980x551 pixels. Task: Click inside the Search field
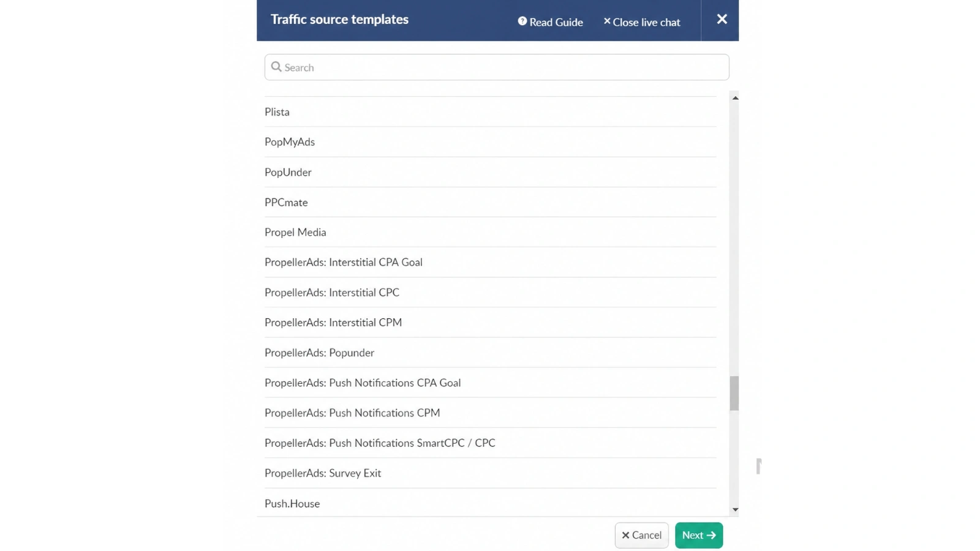496,67
